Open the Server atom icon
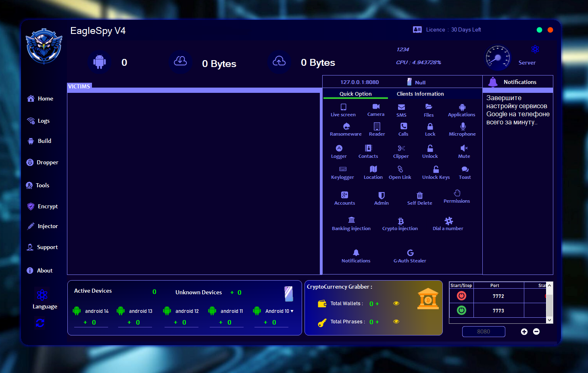 [535, 49]
